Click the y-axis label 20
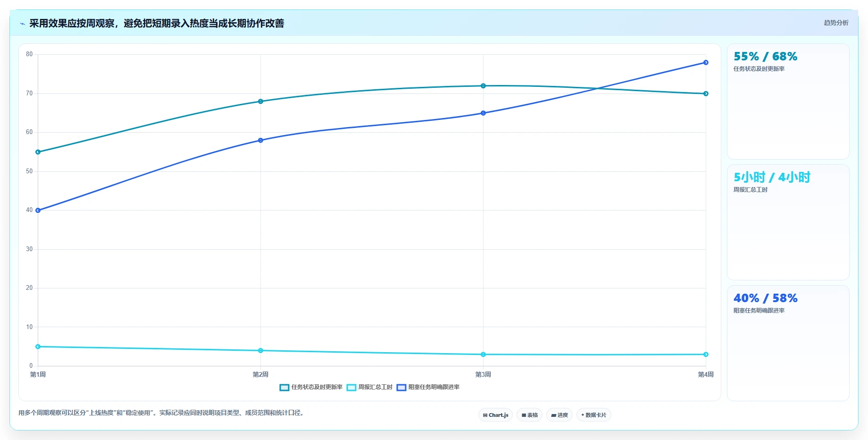Screen dimensions: 868x440 (29, 288)
